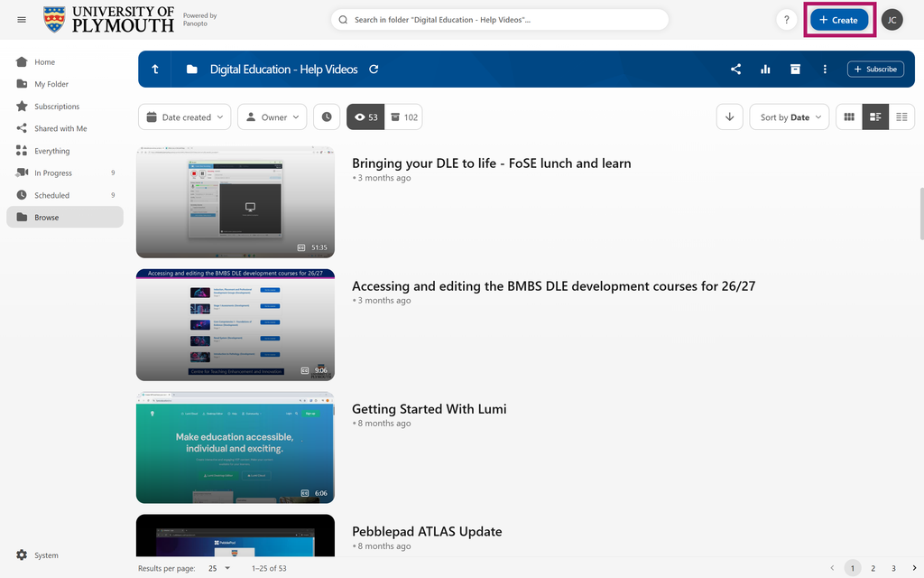Open the hamburger navigation menu
The height and width of the screenshot is (578, 924).
tap(22, 20)
